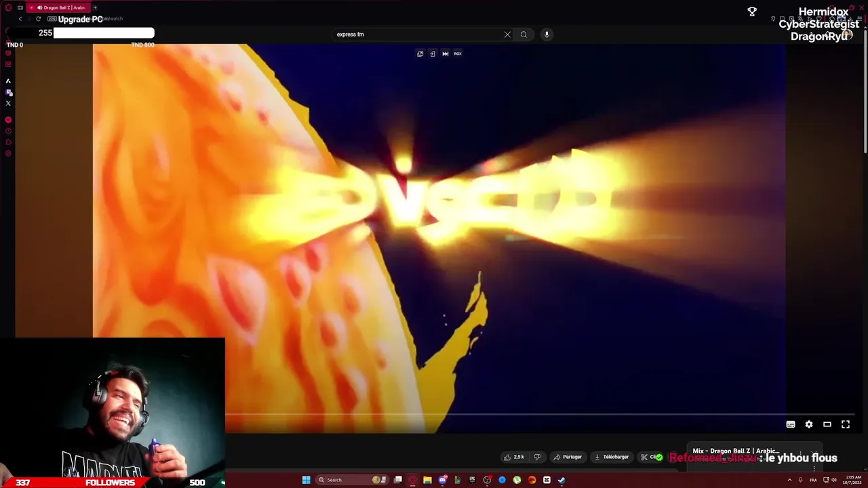Click the enter-arrow video overlay icon
This screenshot has height=488, width=868.
point(433,54)
